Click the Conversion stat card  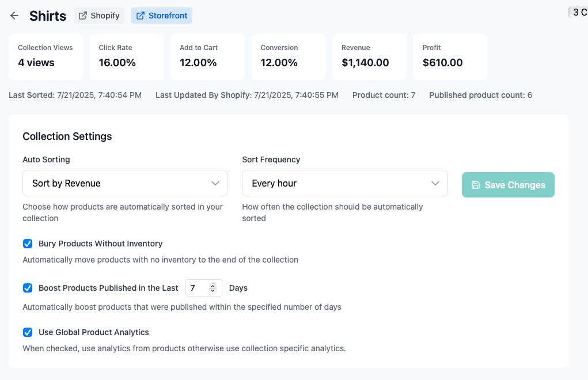(288, 56)
